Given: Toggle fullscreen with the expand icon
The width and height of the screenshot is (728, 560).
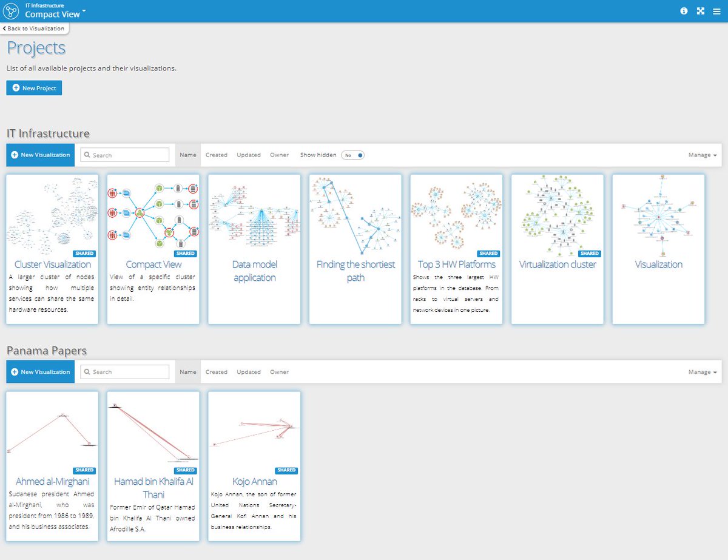Looking at the screenshot, I should [700, 11].
